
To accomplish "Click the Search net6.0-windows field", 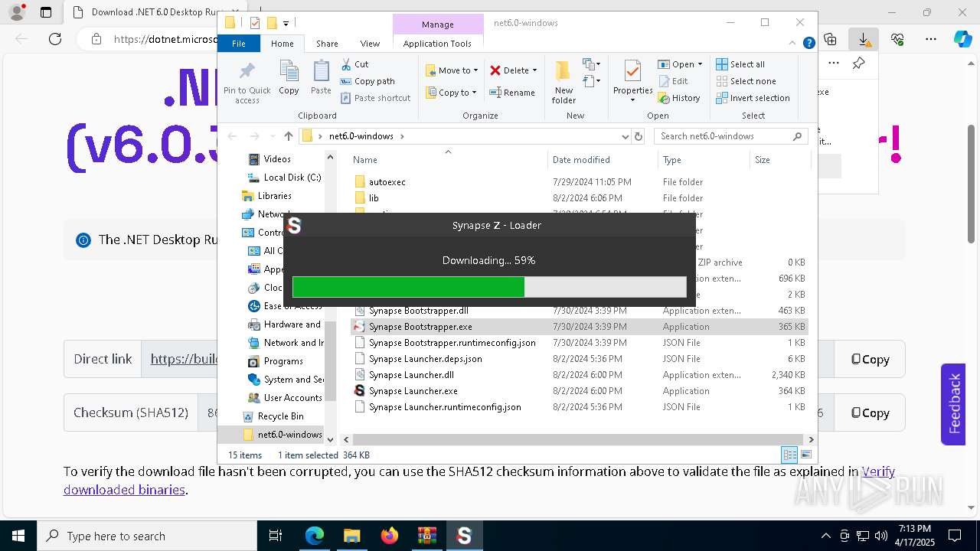I will point(730,136).
